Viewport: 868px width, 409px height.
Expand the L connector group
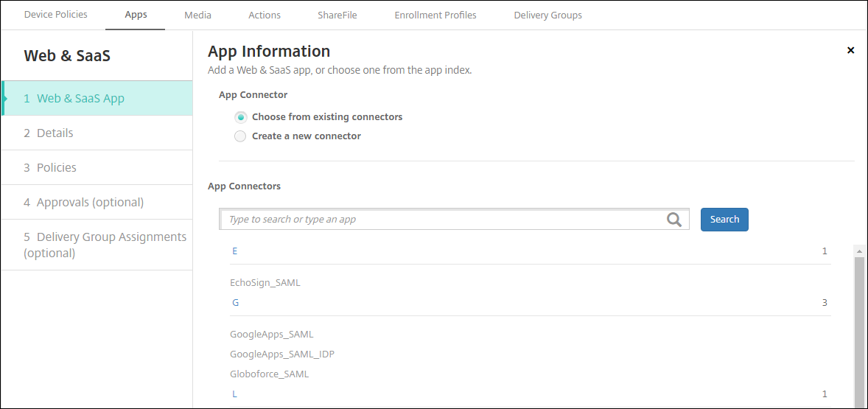(x=234, y=394)
